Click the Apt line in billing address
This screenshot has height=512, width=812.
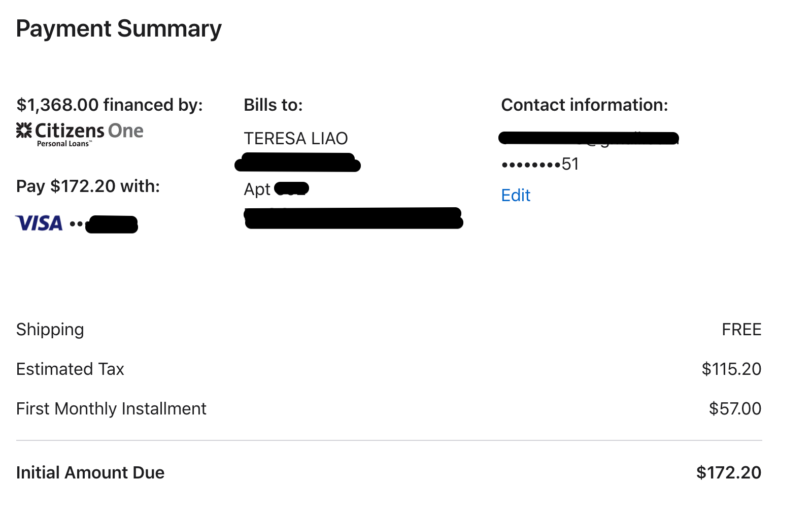coord(276,189)
